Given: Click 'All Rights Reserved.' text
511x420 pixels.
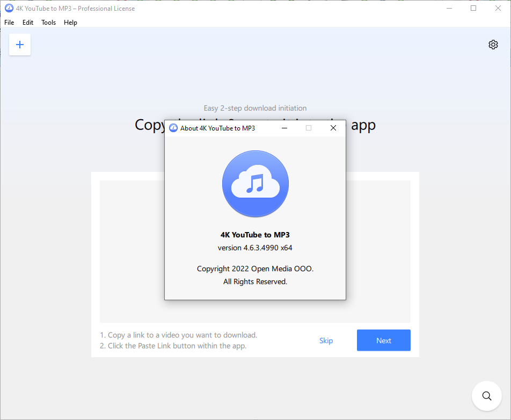Looking at the screenshot, I should [255, 282].
